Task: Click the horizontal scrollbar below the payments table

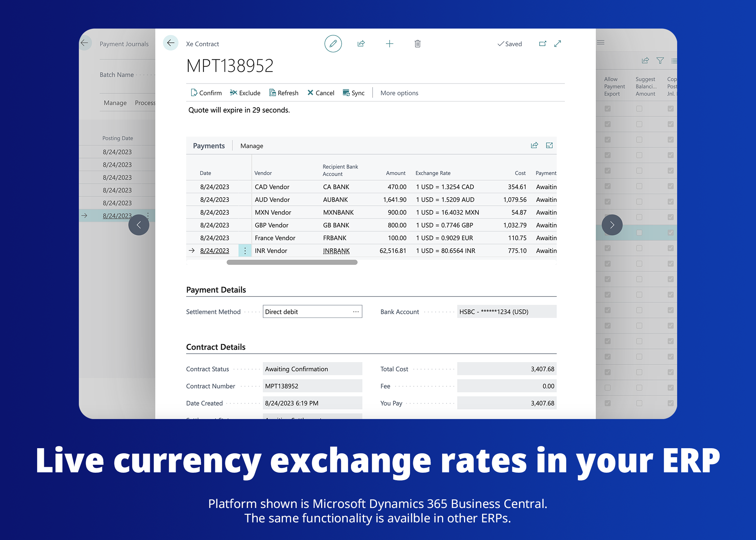Action: point(292,262)
